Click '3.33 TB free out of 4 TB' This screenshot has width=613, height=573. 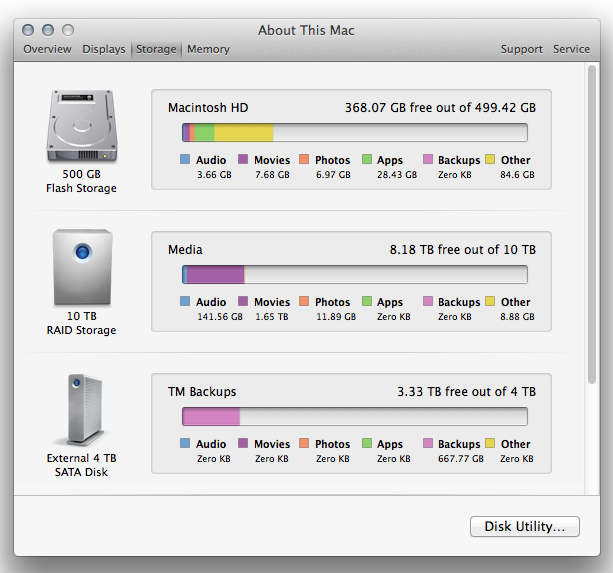pyautogui.click(x=466, y=392)
